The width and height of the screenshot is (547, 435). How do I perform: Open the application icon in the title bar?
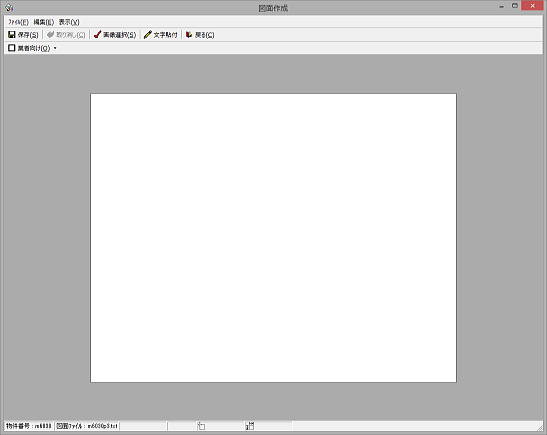click(x=9, y=7)
